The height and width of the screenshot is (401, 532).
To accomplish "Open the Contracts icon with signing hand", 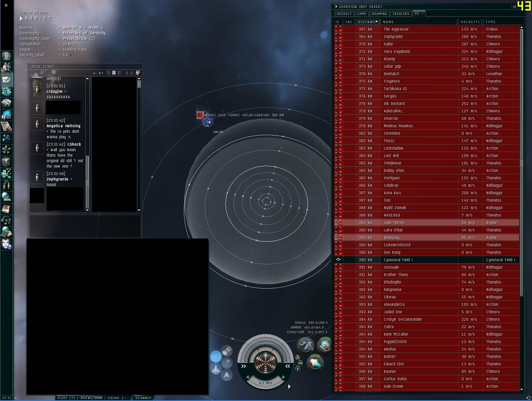I will click(x=6, y=126).
